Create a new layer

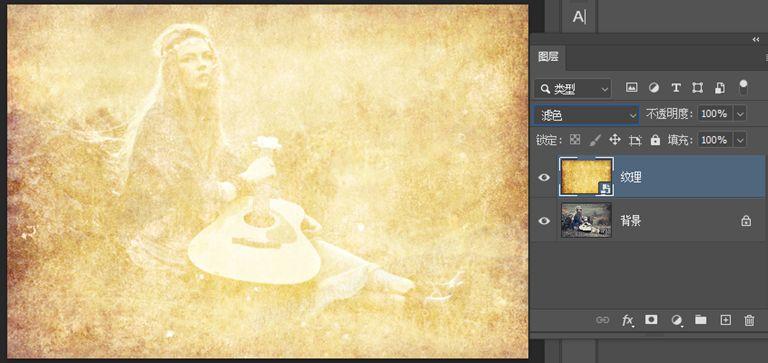725,320
